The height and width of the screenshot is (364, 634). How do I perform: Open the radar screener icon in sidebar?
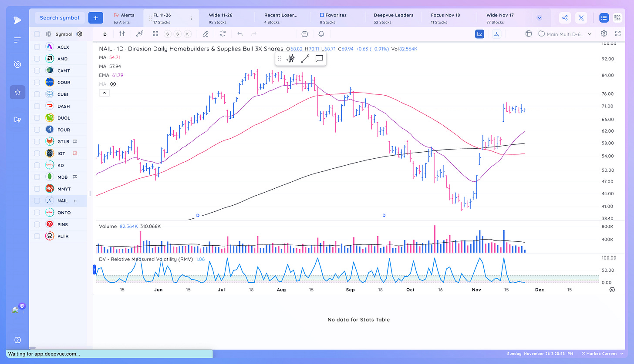tap(17, 64)
